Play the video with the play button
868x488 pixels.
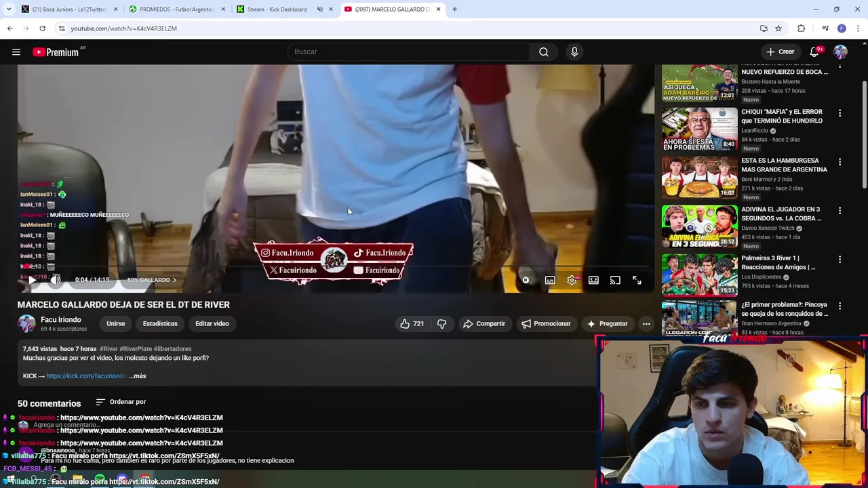coord(32,280)
